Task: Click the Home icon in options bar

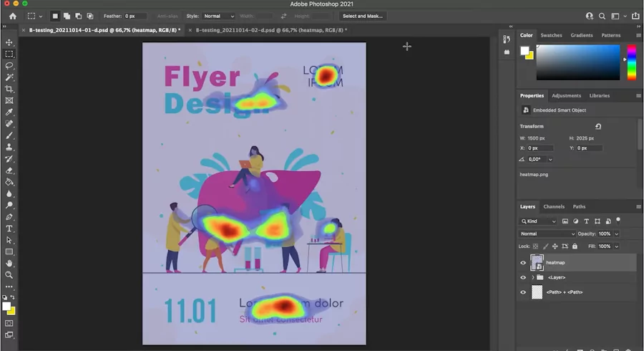Action: point(12,16)
